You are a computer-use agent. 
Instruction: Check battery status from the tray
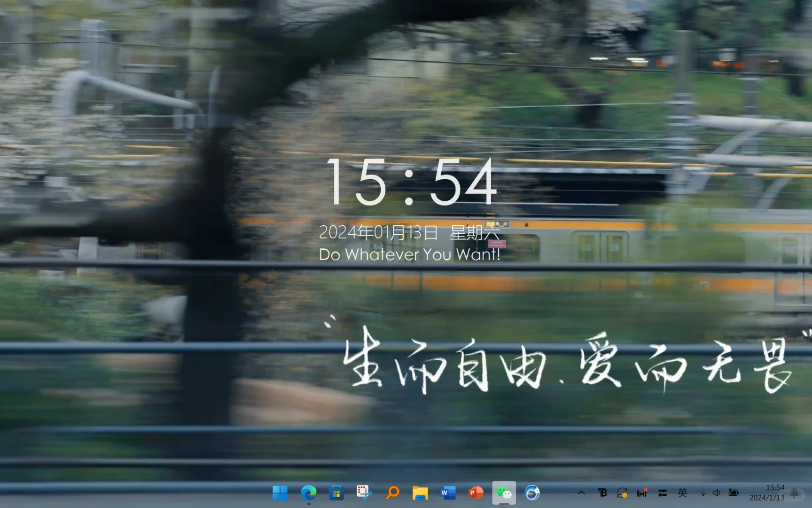point(733,493)
